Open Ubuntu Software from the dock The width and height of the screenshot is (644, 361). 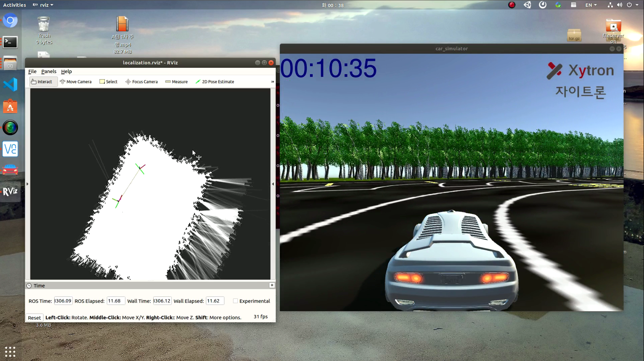tap(10, 106)
